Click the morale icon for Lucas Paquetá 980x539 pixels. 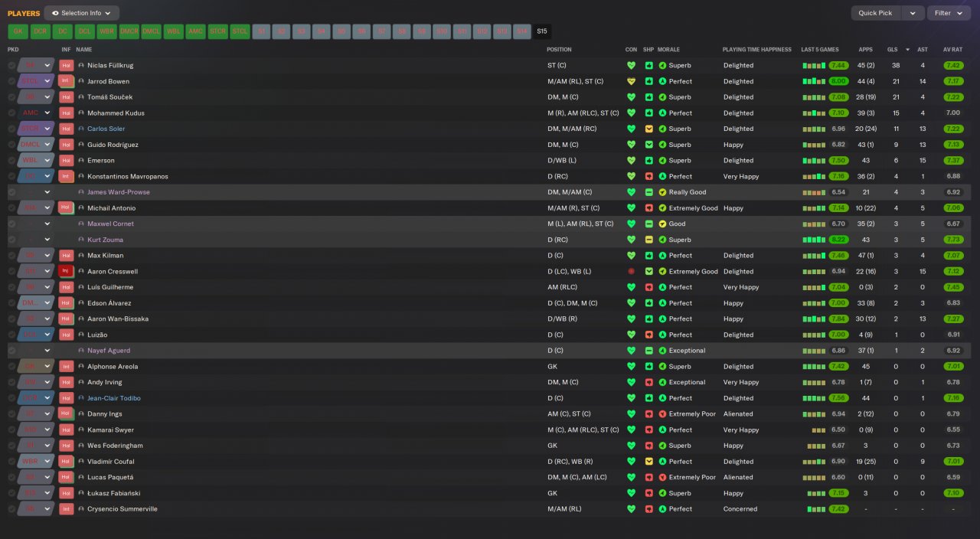click(663, 477)
